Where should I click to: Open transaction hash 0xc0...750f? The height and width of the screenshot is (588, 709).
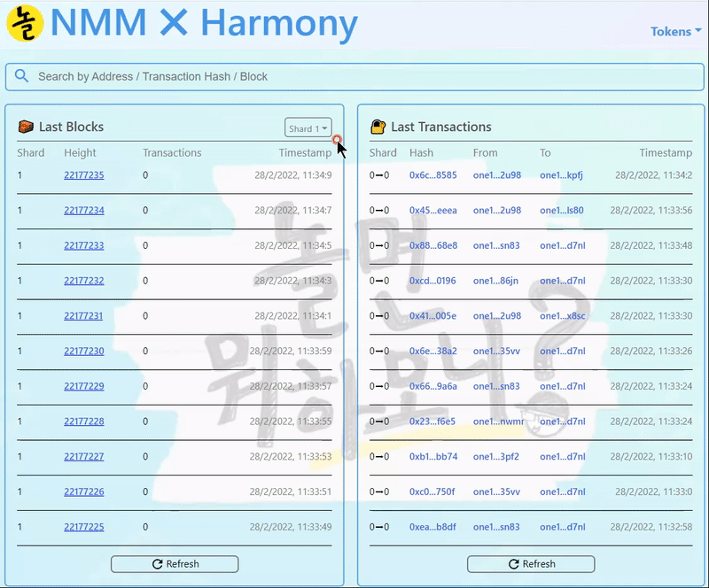(x=432, y=491)
